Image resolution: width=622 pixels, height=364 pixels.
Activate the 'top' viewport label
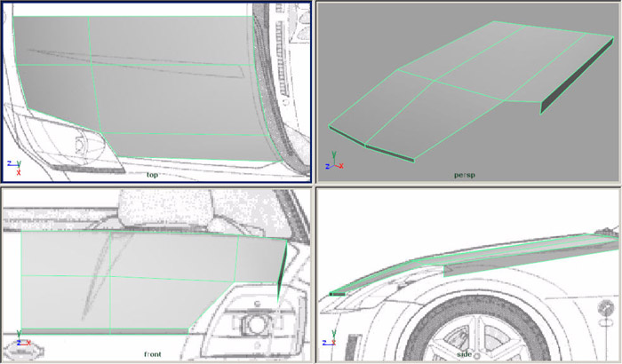tap(155, 175)
